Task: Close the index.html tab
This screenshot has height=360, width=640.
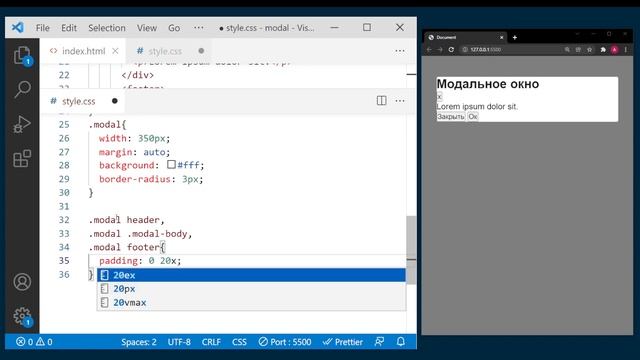Action: pyautogui.click(x=115, y=51)
